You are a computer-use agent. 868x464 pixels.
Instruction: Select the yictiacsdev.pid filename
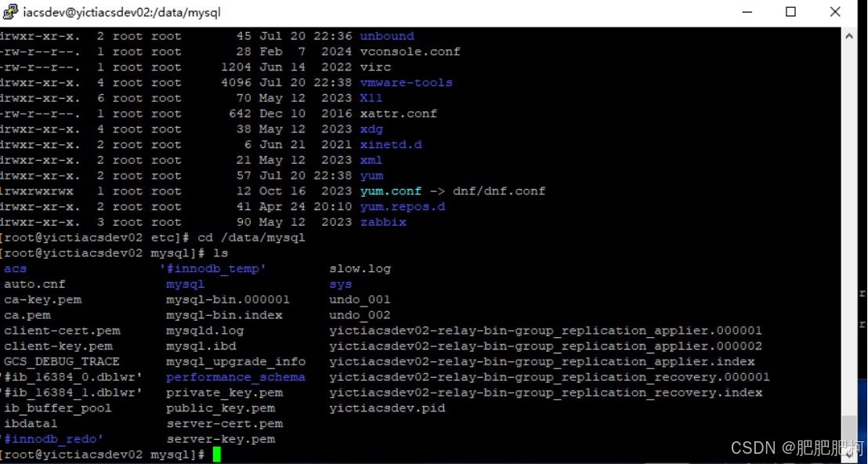386,408
